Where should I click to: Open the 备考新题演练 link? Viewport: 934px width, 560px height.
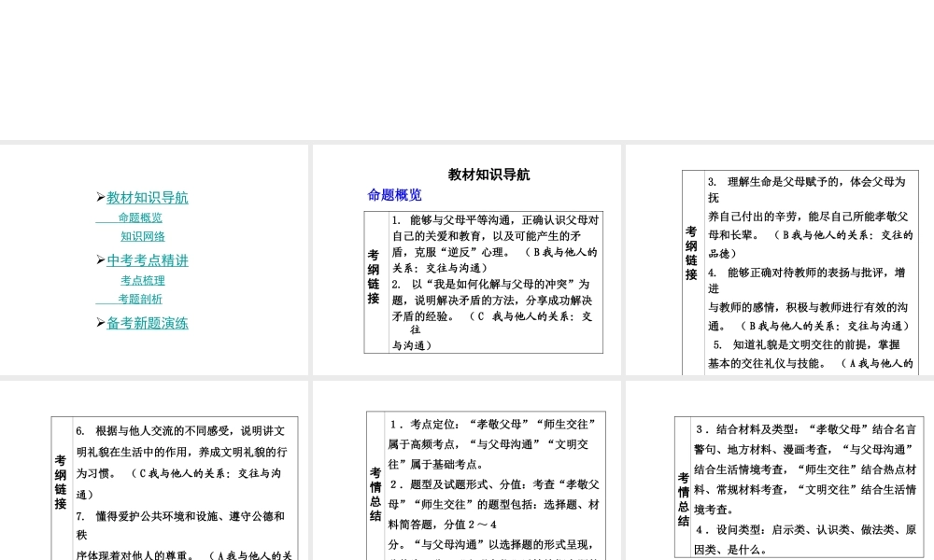click(148, 323)
